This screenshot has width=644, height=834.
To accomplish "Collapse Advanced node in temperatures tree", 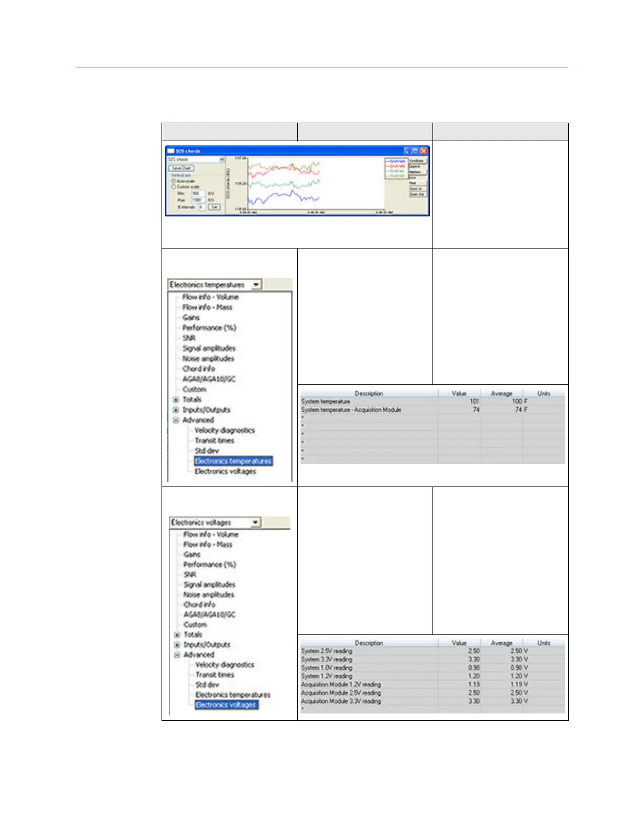I will (176, 420).
